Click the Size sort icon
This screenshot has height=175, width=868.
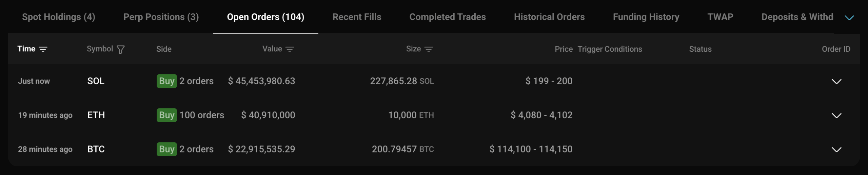429,49
